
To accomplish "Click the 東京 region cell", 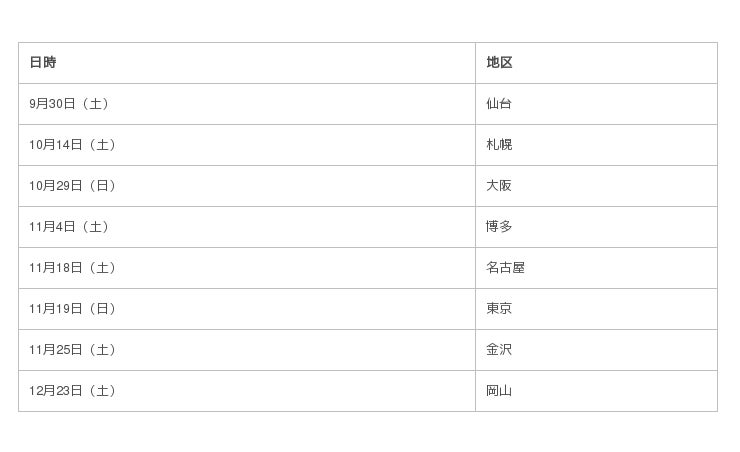I will click(499, 309).
